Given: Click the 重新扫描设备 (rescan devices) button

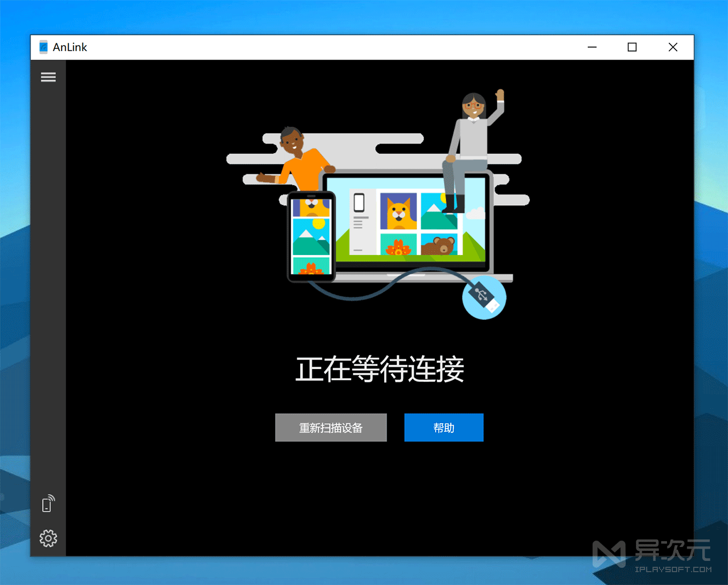Looking at the screenshot, I should (x=331, y=427).
